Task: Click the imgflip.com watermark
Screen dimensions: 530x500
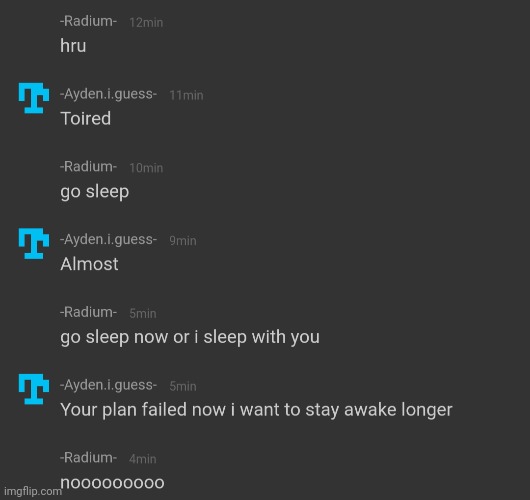Action: (x=33, y=491)
